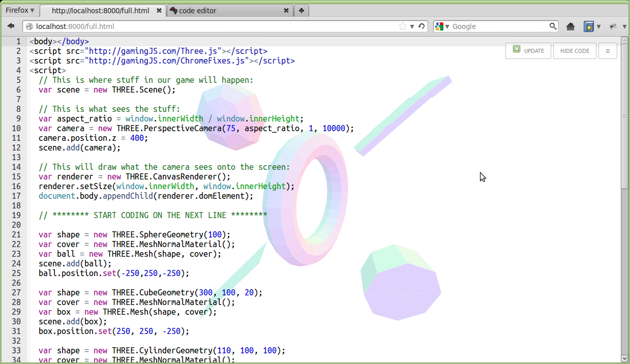Click 'document.body.appendChild' on line 17

pyautogui.click(x=96, y=196)
